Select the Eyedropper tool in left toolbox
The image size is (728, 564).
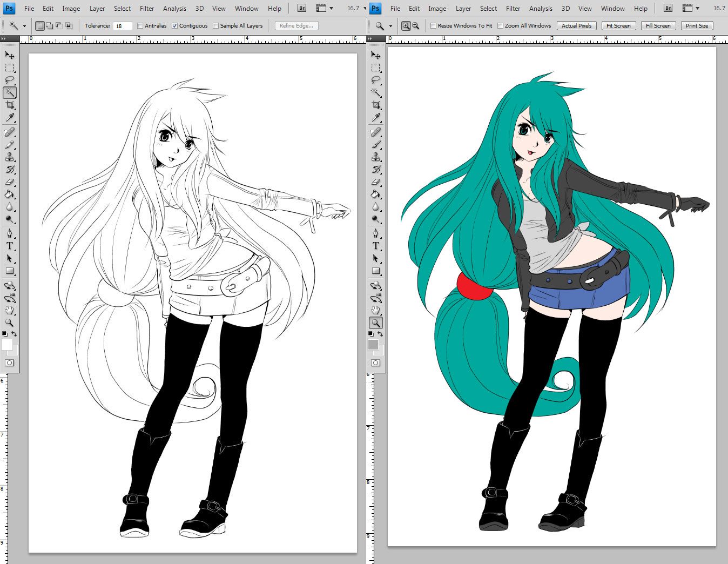[10, 118]
